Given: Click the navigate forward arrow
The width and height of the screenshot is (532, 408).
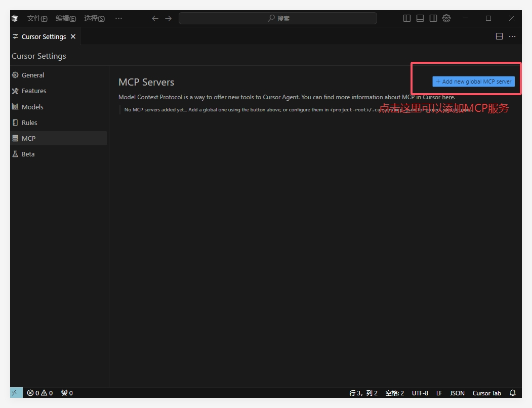Looking at the screenshot, I should pos(169,18).
